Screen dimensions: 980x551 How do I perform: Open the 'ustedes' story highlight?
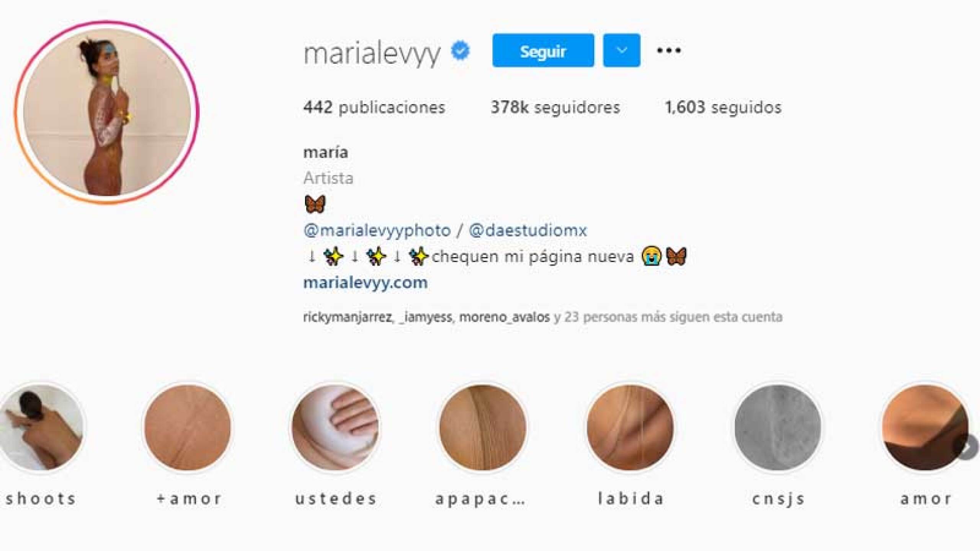(x=335, y=427)
